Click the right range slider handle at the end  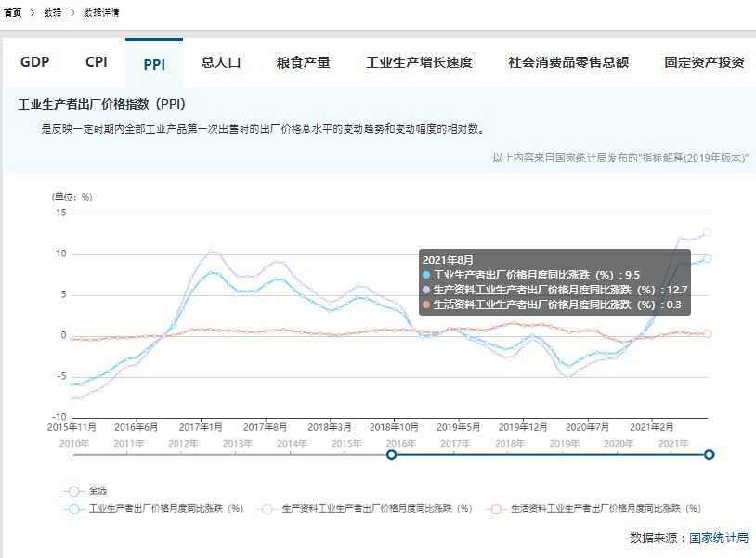click(710, 454)
